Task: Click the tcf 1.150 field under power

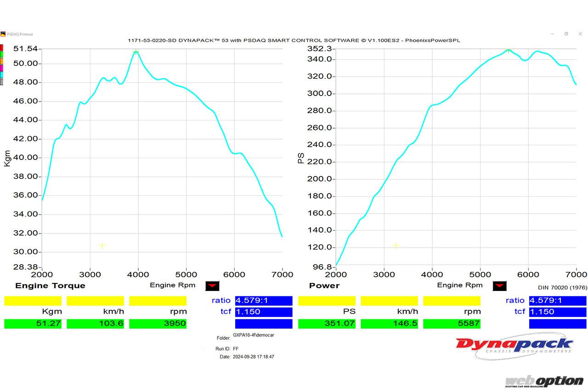Action: [x=558, y=312]
